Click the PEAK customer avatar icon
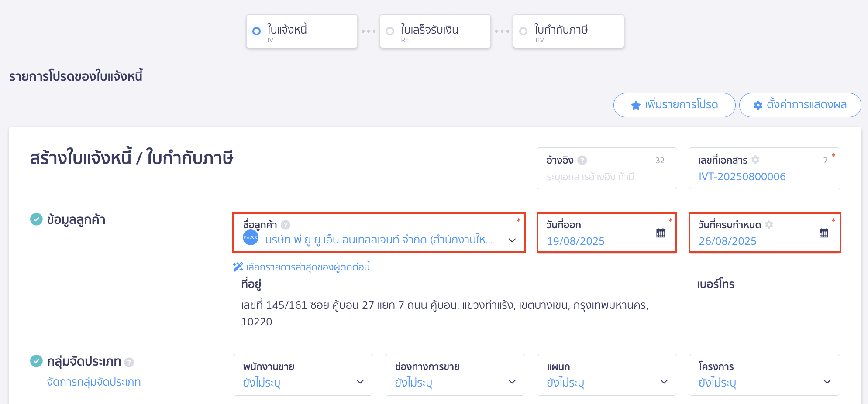 [251, 239]
